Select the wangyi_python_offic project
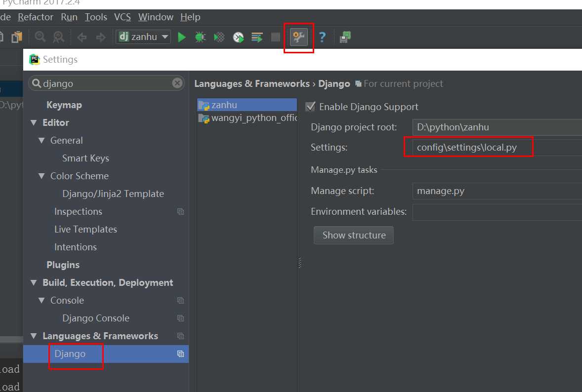This screenshot has height=392, width=582. coord(247,118)
